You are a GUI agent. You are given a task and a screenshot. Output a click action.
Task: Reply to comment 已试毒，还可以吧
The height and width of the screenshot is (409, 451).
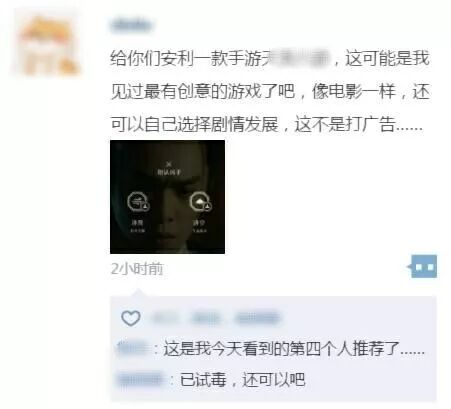(242, 380)
